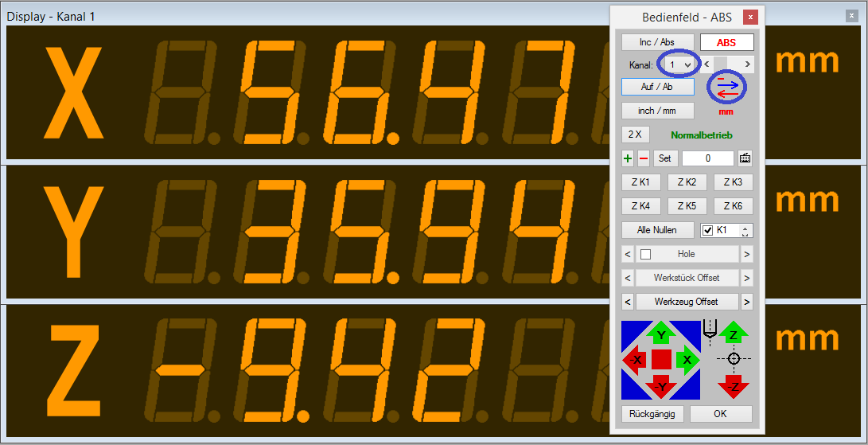
Task: Enable the Hole checkbox
Action: (646, 254)
